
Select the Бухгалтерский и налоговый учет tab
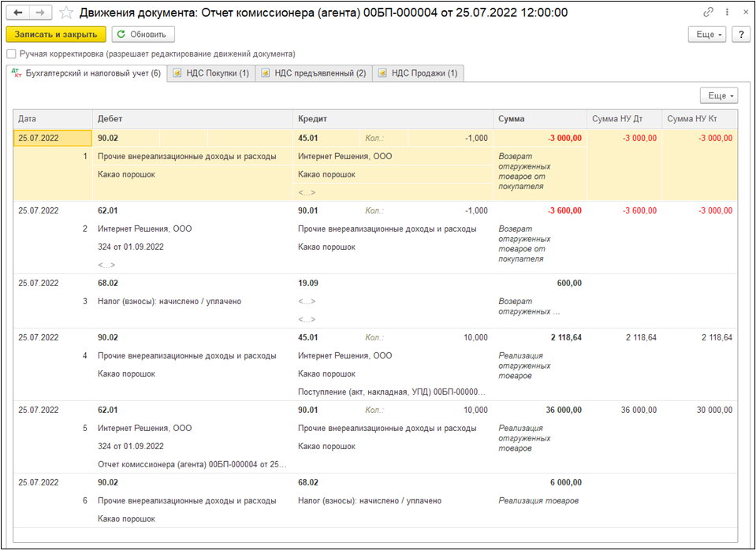[86, 73]
